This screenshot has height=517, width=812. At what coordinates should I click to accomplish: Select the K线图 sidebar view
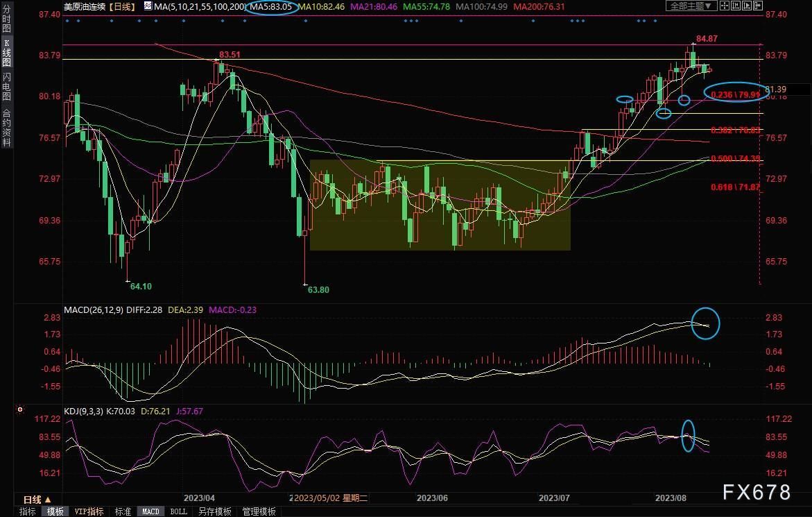6,53
